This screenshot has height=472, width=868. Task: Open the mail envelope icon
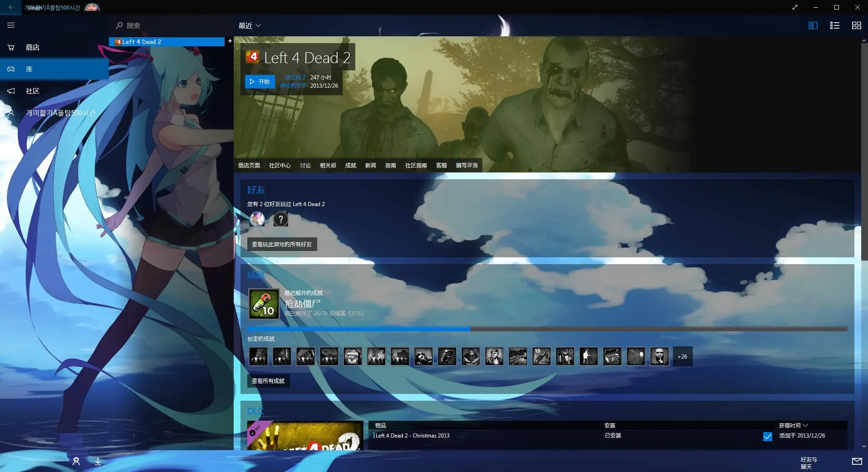pos(857,461)
